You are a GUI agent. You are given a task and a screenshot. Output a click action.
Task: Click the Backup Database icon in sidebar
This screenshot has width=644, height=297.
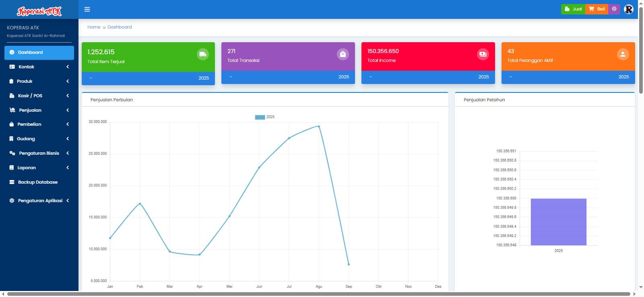click(12, 182)
